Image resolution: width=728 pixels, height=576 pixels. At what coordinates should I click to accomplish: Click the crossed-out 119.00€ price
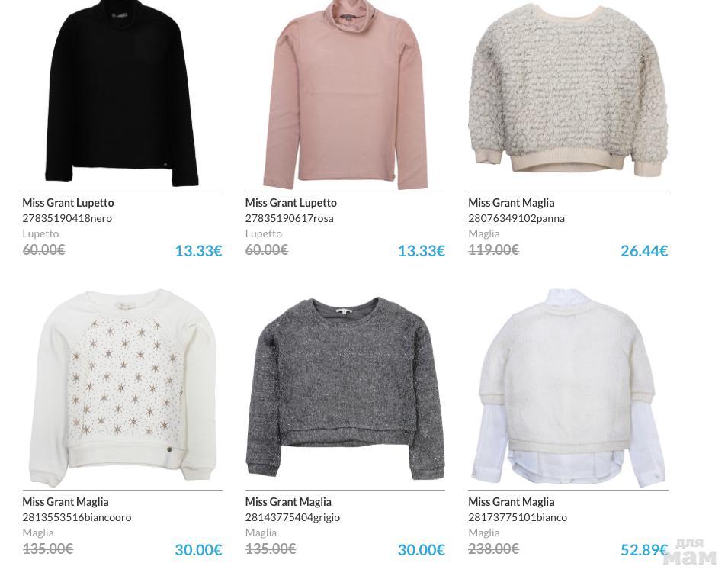pyautogui.click(x=493, y=250)
